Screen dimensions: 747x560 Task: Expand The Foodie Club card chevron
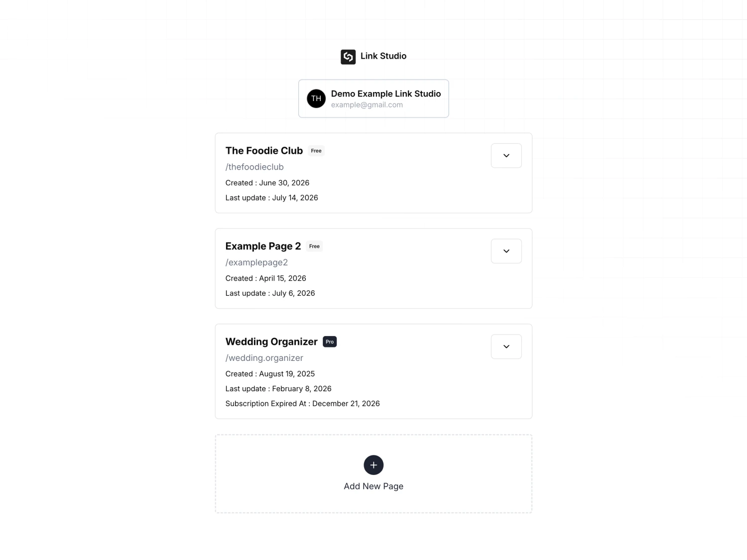(506, 156)
